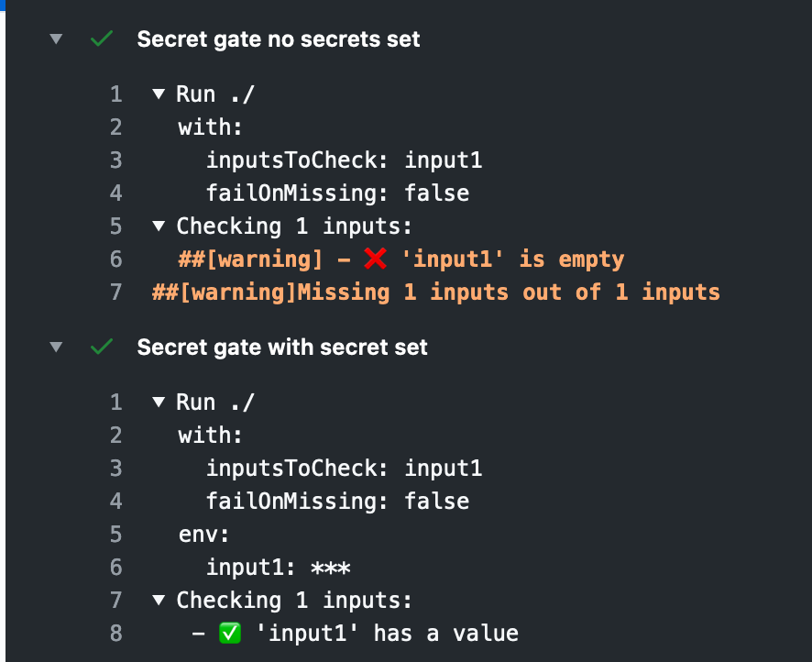This screenshot has width=812, height=662.
Task: Collapse the 'Run ./' group in first step
Action: [159, 94]
